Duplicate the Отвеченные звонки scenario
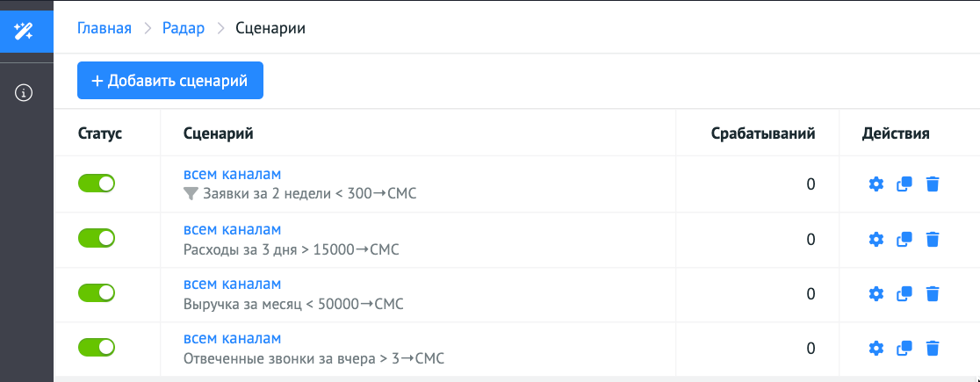Image resolution: width=980 pixels, height=382 pixels. point(904,349)
